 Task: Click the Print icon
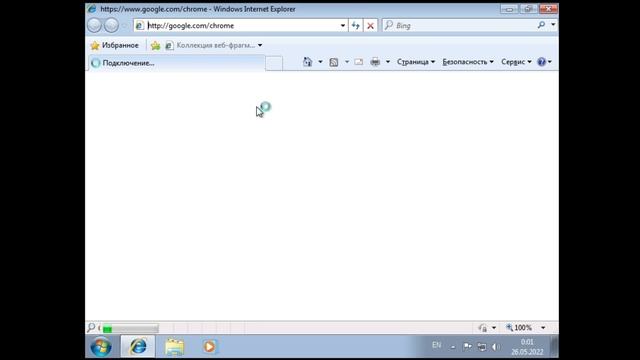tap(375, 62)
